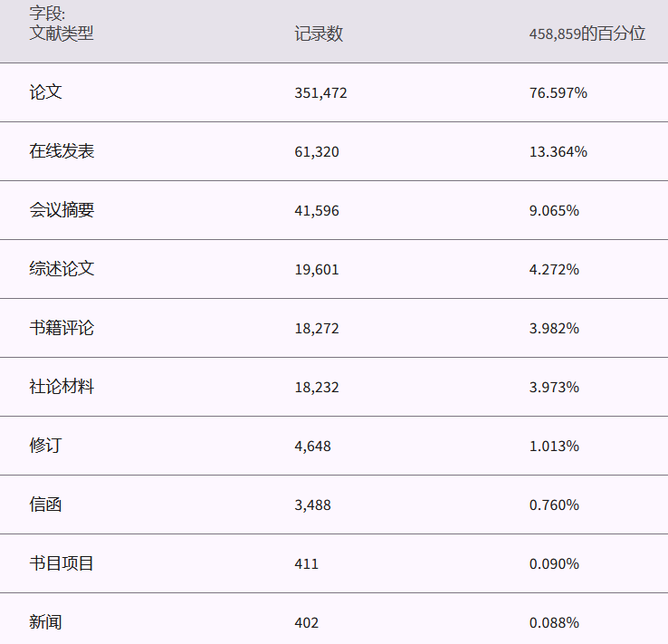The image size is (668, 644).
Task: Select the 在线发表 document type
Action: (x=62, y=151)
